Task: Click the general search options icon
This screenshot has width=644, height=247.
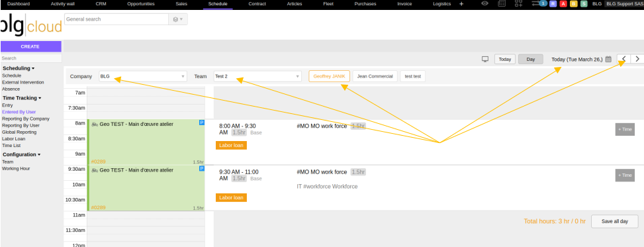Action: [178, 19]
